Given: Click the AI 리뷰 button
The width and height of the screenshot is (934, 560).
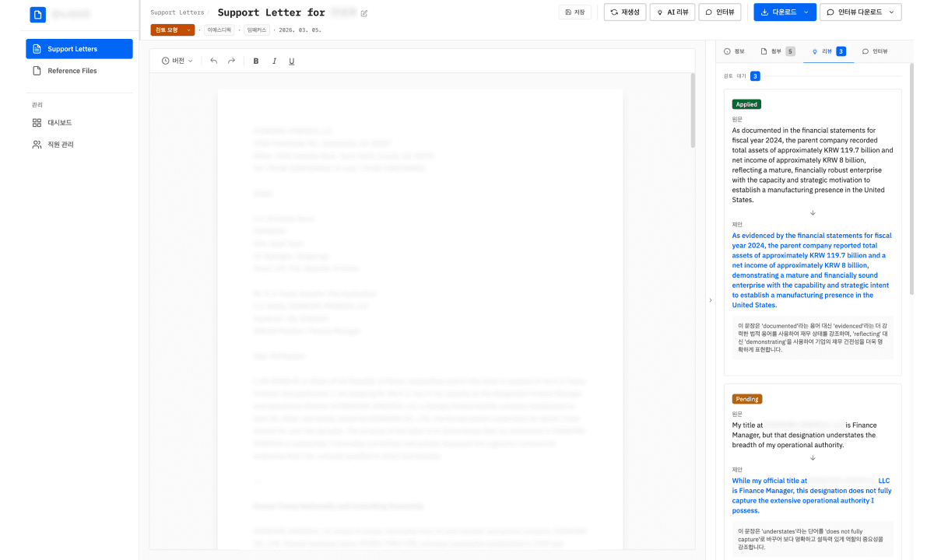Looking at the screenshot, I should [x=672, y=12].
